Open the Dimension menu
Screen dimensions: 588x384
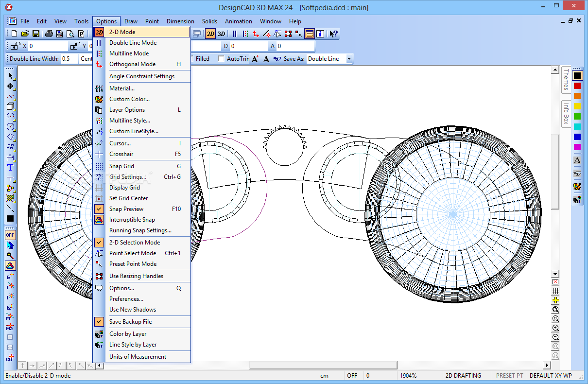point(180,21)
